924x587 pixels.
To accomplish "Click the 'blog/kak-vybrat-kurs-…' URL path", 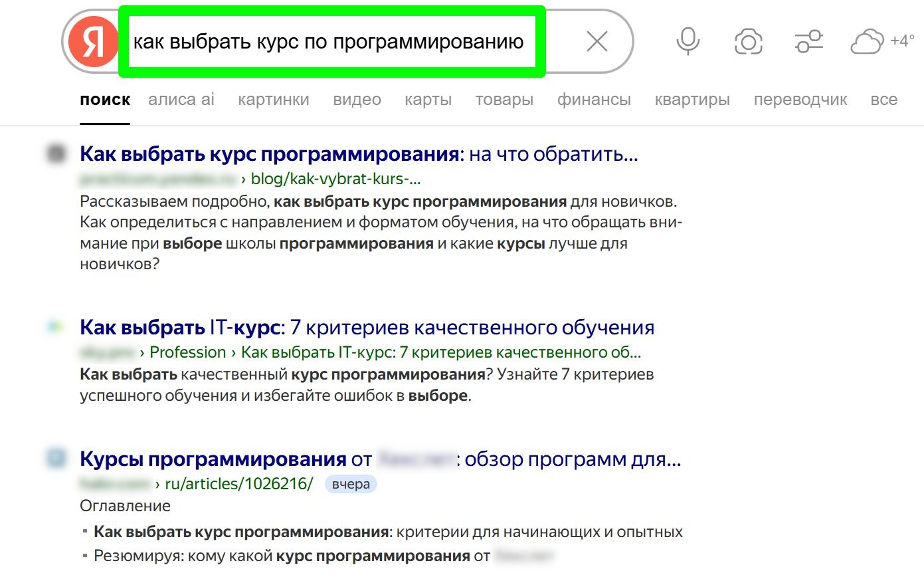I will [335, 179].
